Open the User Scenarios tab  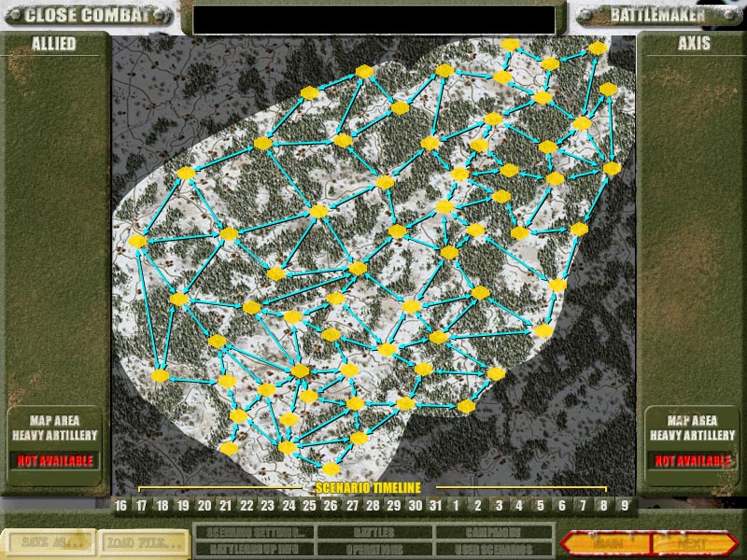pyautogui.click(x=493, y=549)
